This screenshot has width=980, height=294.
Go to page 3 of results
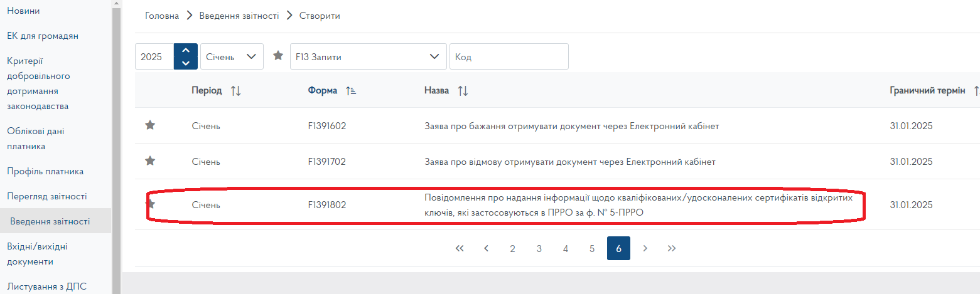coord(539,248)
